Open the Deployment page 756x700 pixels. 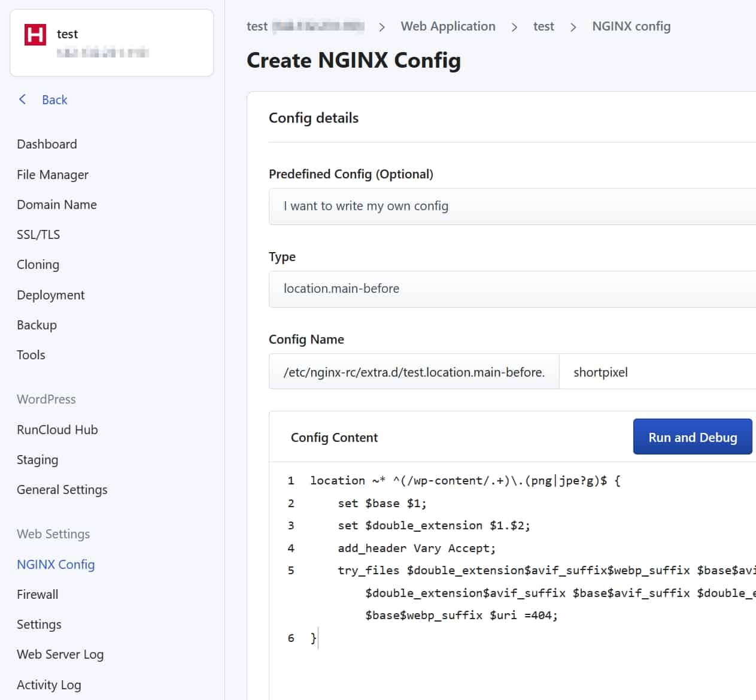coord(51,295)
